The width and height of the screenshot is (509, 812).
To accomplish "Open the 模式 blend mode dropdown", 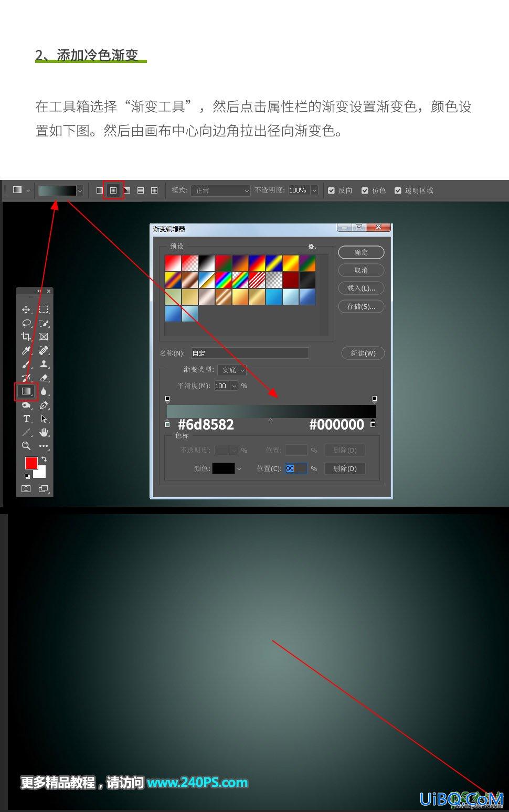I will pyautogui.click(x=220, y=190).
